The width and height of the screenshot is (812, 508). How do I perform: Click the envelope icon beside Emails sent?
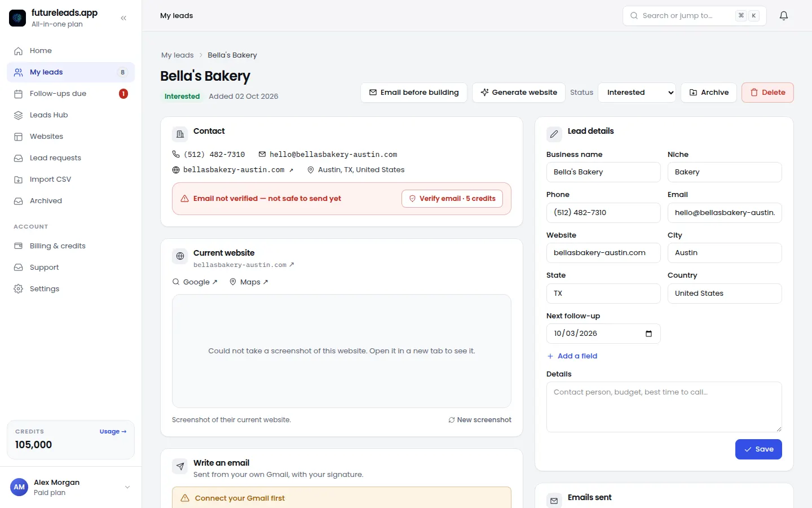point(554,500)
